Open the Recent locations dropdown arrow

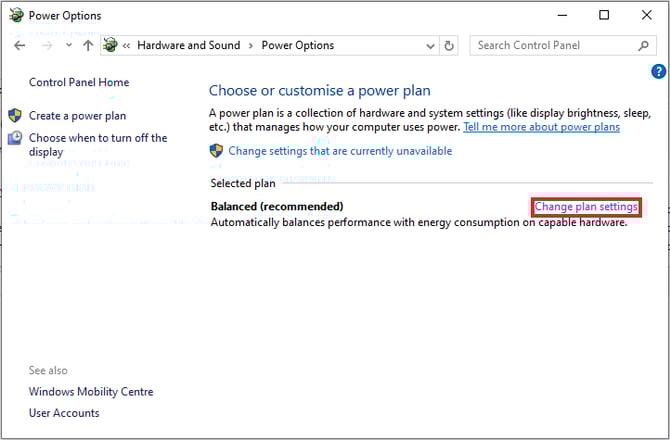pos(68,46)
